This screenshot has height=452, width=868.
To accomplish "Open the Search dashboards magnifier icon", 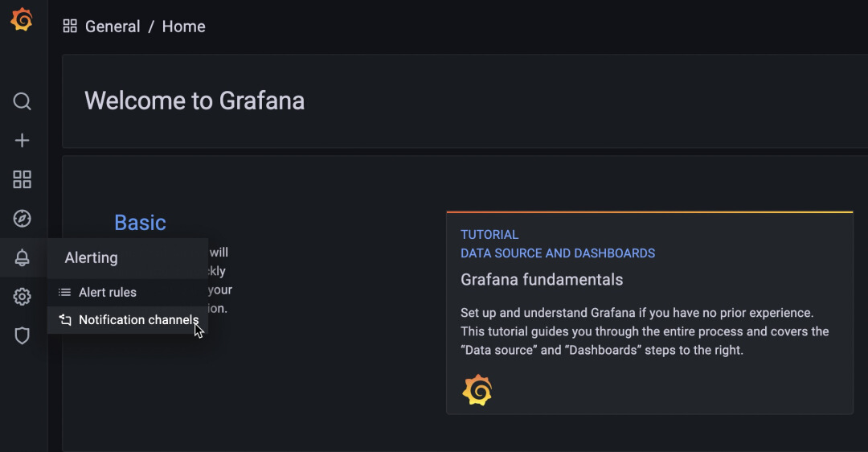I will (23, 101).
